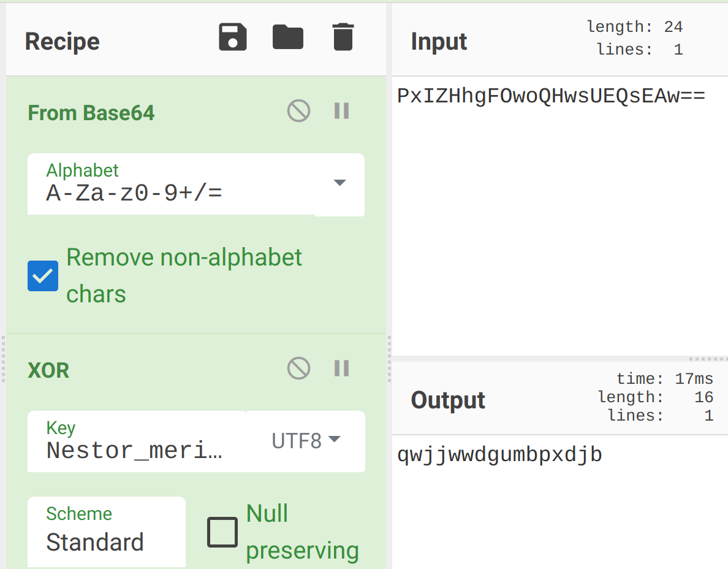Clear the recipe with the trash icon
The width and height of the screenshot is (728, 569).
[344, 37]
